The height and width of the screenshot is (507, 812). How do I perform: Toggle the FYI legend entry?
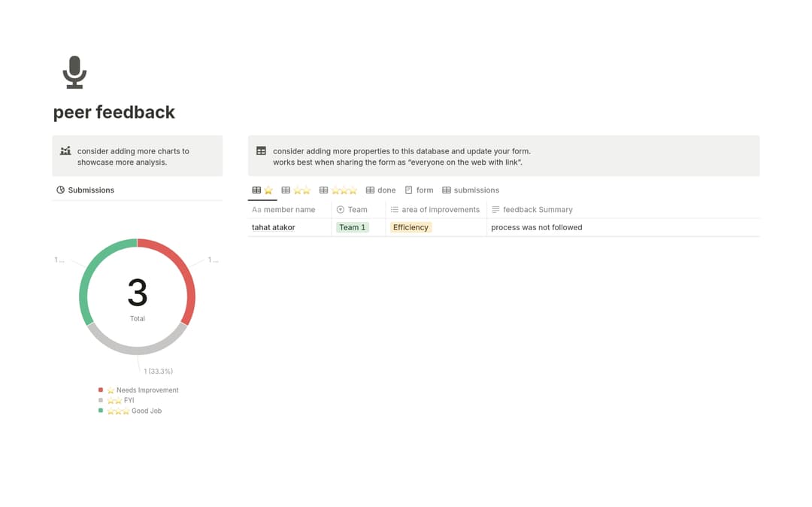(x=120, y=400)
